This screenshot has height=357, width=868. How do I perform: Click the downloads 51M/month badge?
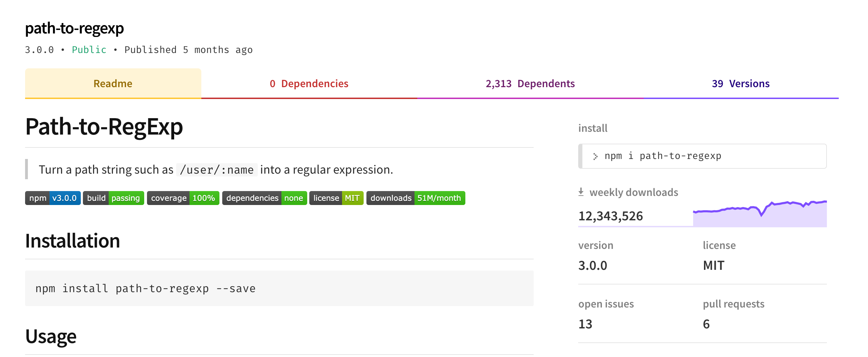[x=416, y=198]
